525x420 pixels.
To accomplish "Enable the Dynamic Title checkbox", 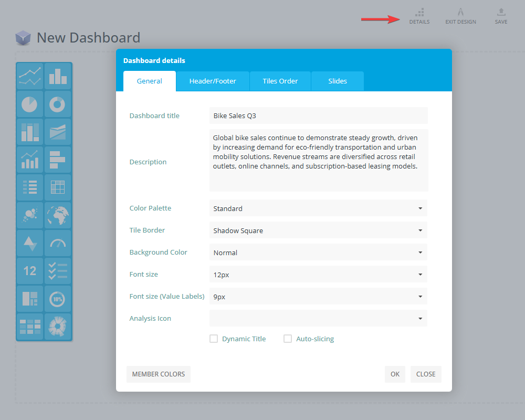I will (x=214, y=339).
